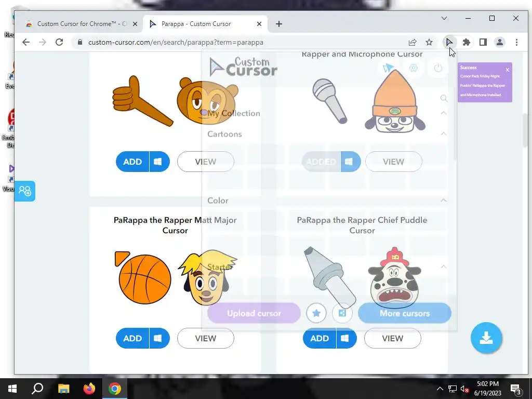Click the PaRappa orange hat character image
532x399 pixels.
[395, 101]
